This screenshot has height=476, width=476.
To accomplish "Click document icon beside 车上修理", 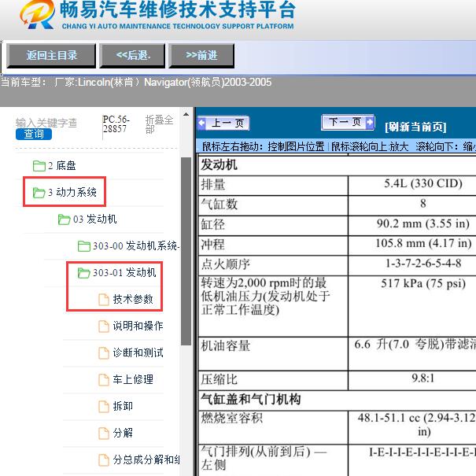I will 104,380.
